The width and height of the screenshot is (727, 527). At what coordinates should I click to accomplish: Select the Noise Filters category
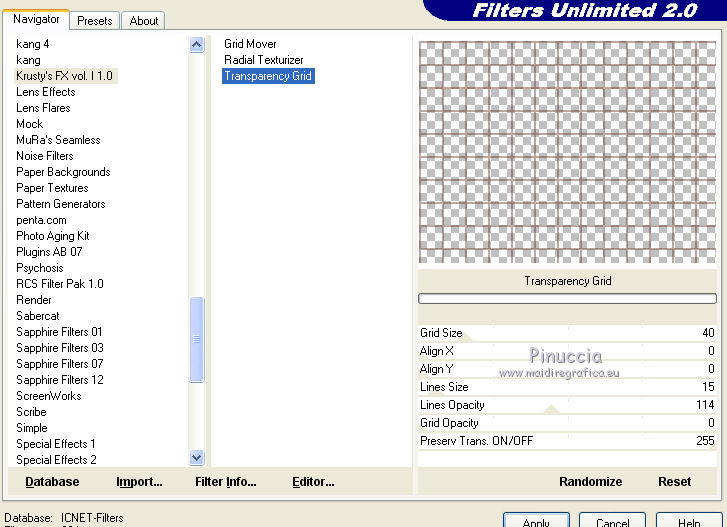[45, 156]
